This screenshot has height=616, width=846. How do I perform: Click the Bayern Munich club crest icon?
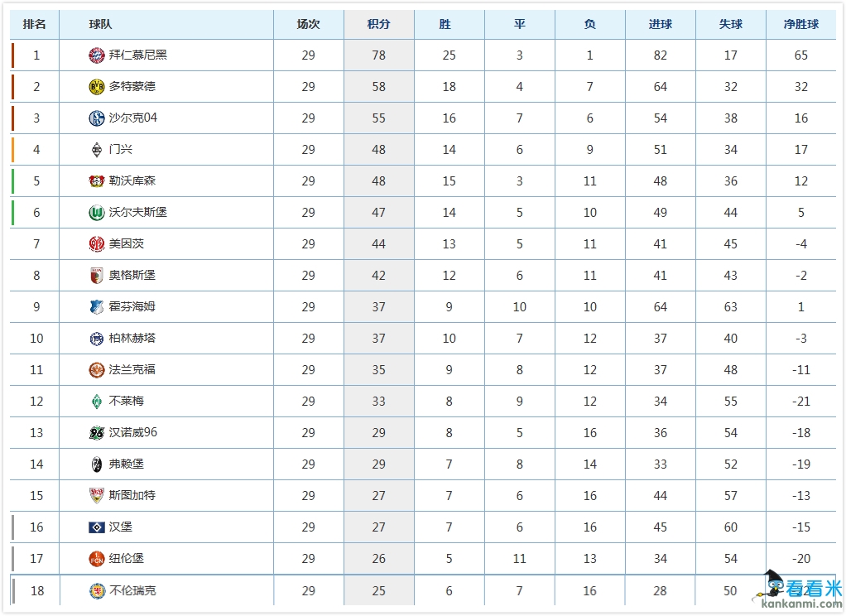[x=97, y=55]
